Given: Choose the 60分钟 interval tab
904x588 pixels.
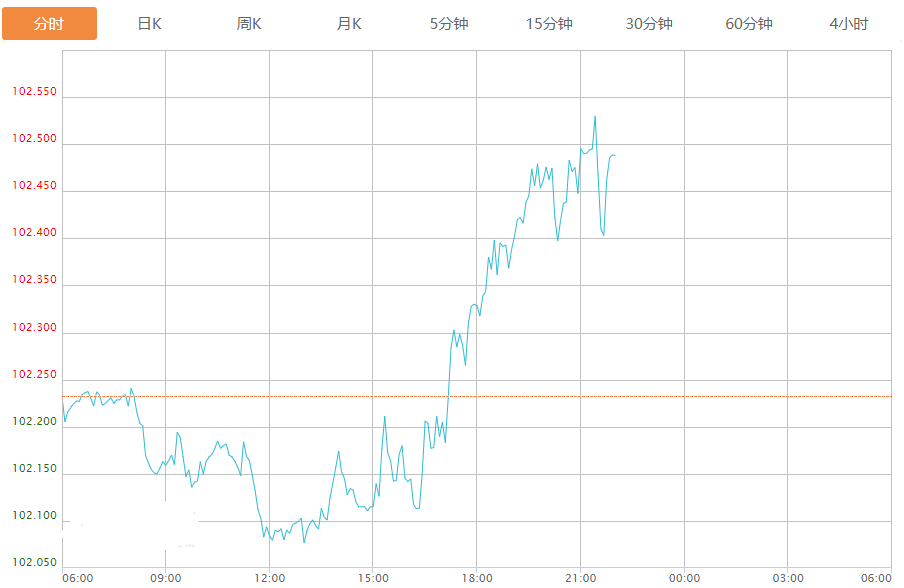Looking at the screenshot, I should tap(749, 24).
